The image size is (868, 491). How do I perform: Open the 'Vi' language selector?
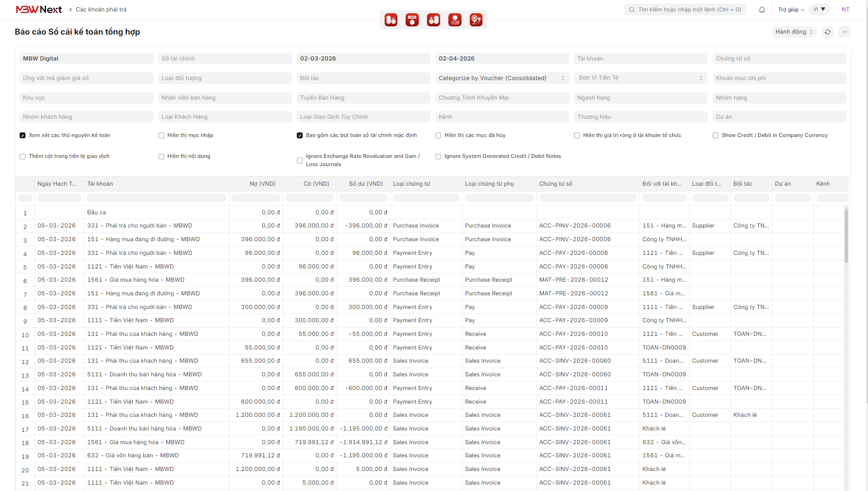(819, 10)
